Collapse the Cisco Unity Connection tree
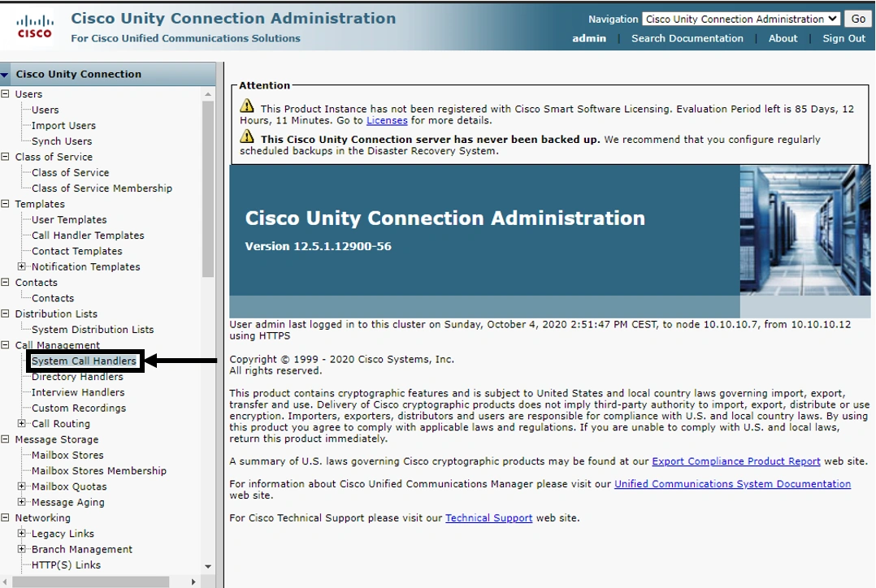The image size is (876, 588). click(7, 74)
